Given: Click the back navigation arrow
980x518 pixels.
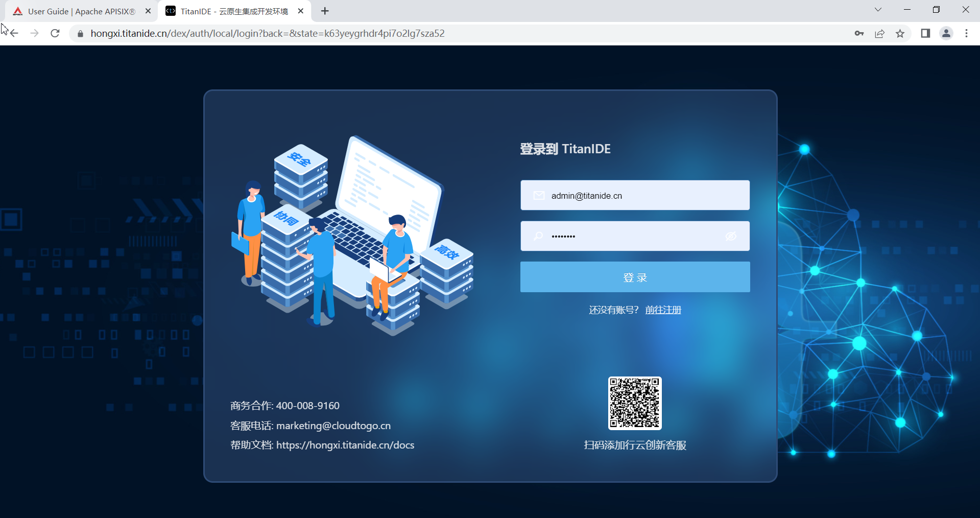Looking at the screenshot, I should click(x=14, y=33).
